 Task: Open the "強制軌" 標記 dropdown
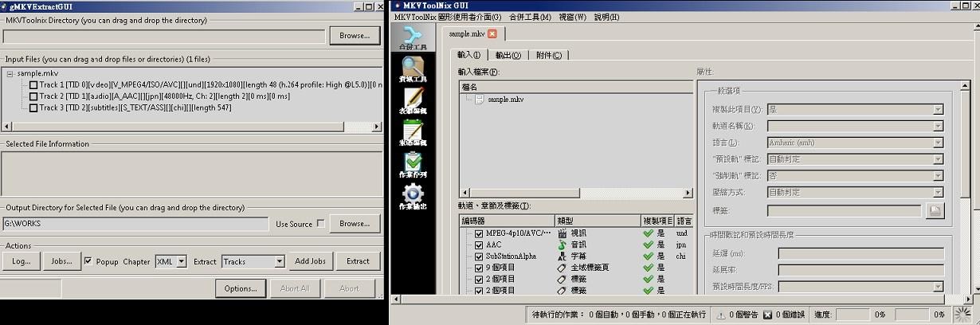(x=855, y=175)
